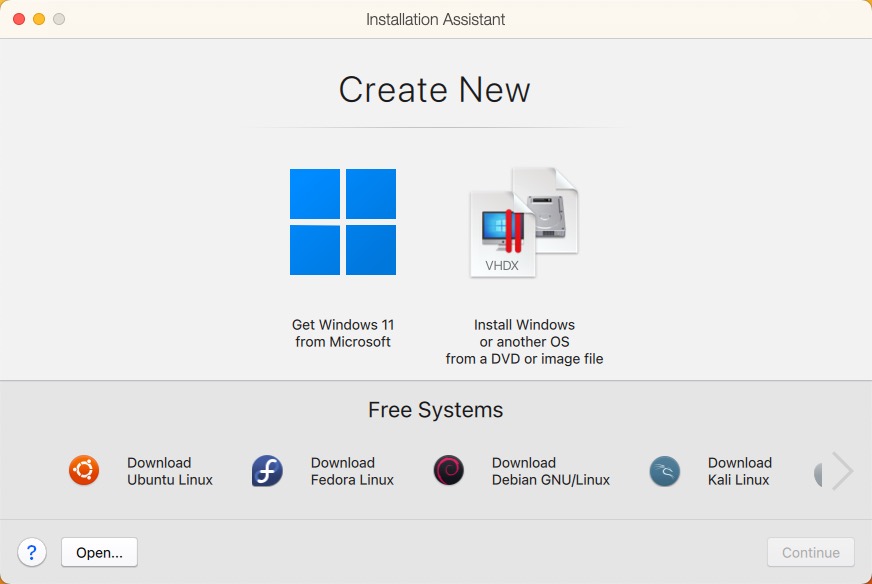Click the VHDX image file installation icon
The image size is (872, 584).
coord(523,220)
